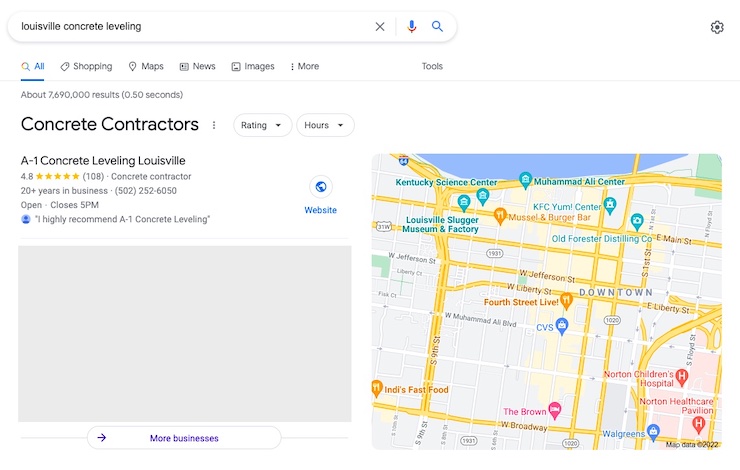Open the Concrete Contractors three-dot options
The height and width of the screenshot is (470, 740).
(213, 125)
